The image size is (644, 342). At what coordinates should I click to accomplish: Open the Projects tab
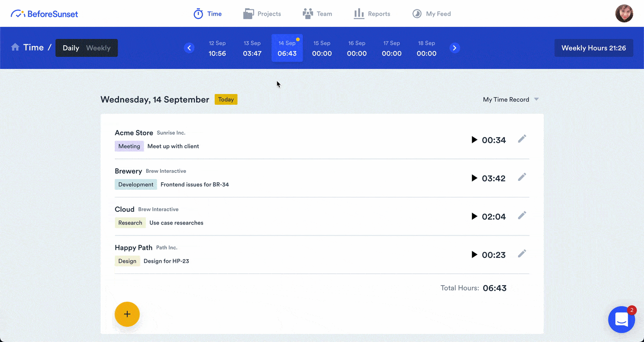click(262, 14)
